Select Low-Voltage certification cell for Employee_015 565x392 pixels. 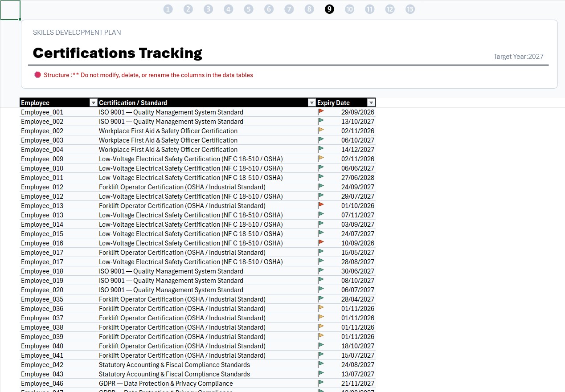207,234
